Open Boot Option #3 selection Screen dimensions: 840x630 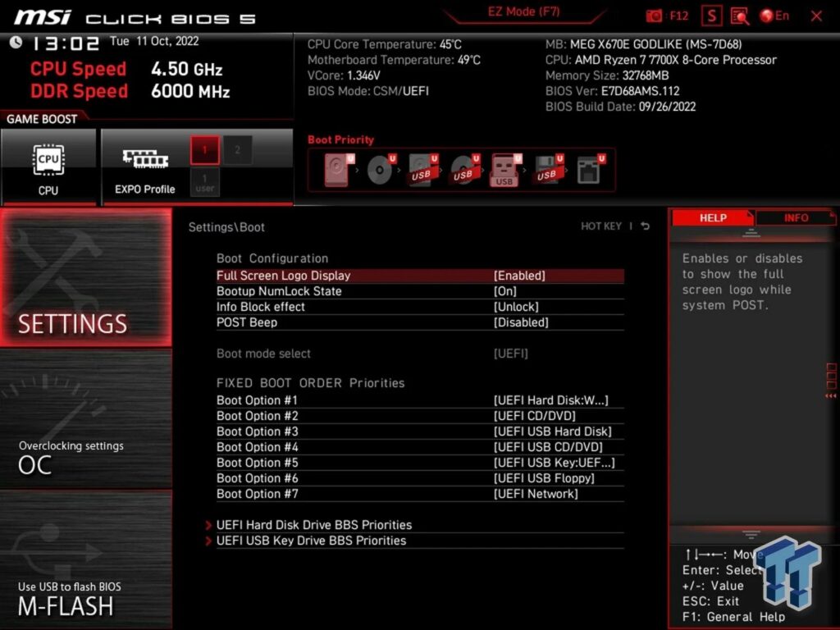coord(420,431)
